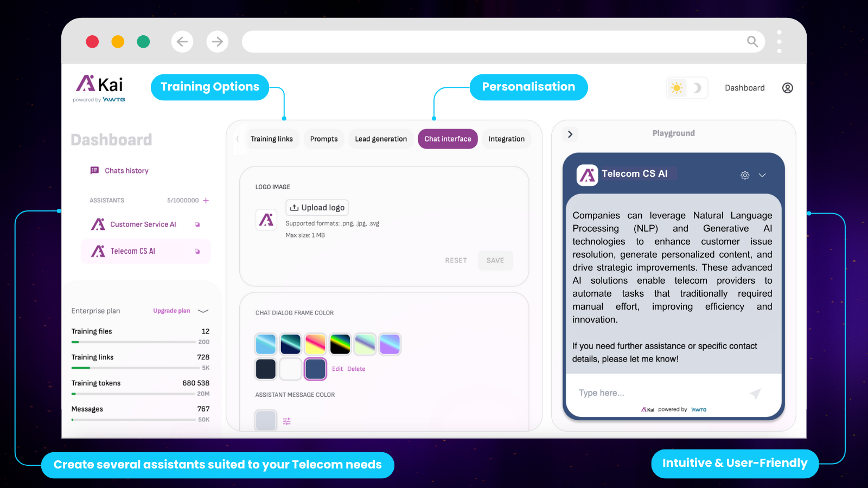This screenshot has height=488, width=868.
Task: Click the current logo image preview
Action: click(266, 220)
